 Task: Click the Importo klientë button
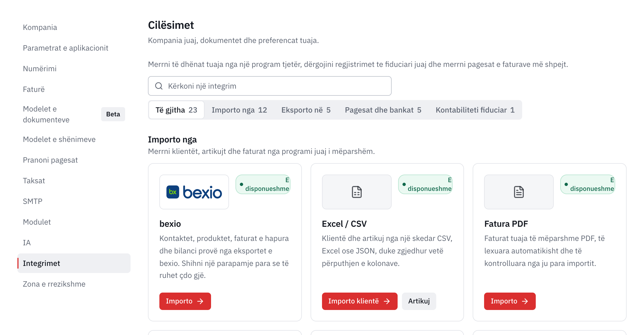360,301
